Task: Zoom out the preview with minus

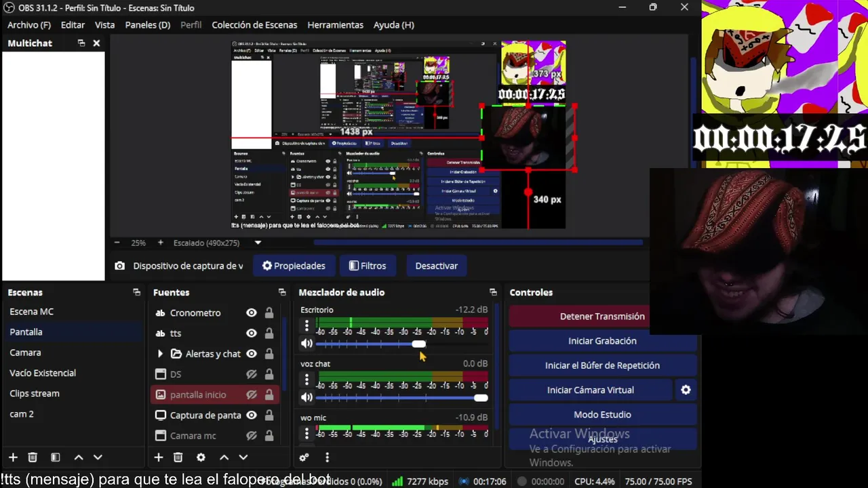Action: pos(117,243)
